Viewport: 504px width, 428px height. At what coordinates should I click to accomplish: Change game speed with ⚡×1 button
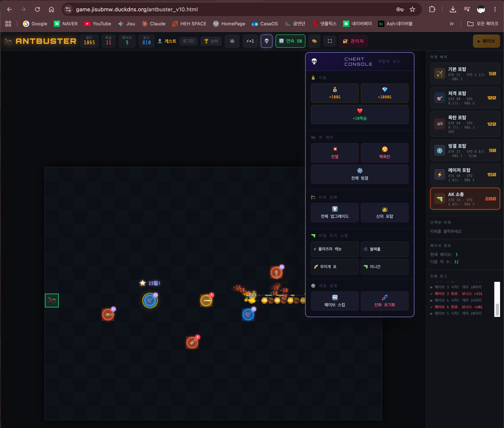250,41
